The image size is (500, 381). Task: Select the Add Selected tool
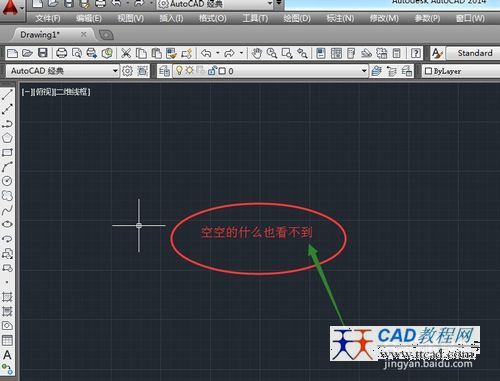click(x=7, y=369)
